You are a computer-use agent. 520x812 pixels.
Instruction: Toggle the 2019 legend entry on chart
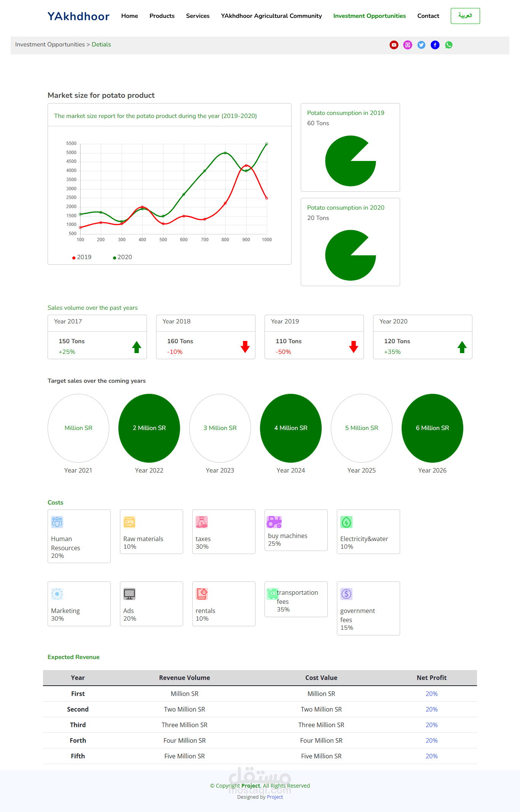[x=82, y=257]
